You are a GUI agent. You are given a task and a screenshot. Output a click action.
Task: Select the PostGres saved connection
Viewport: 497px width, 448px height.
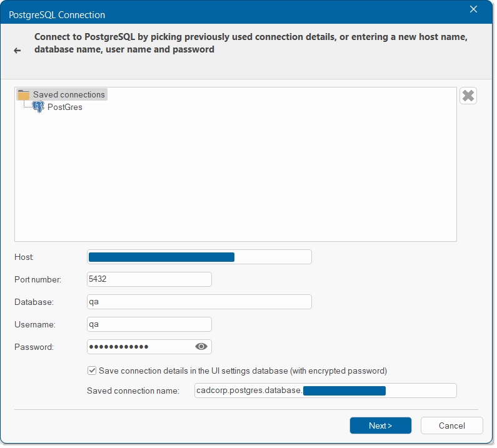pyautogui.click(x=65, y=107)
